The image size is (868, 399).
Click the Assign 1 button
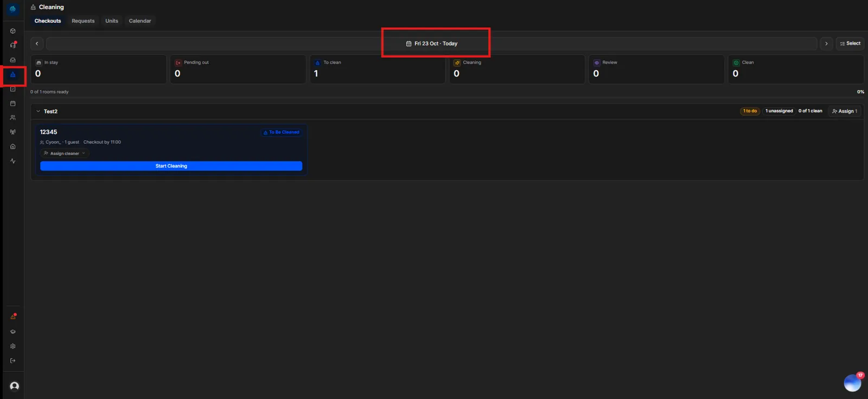(x=845, y=111)
